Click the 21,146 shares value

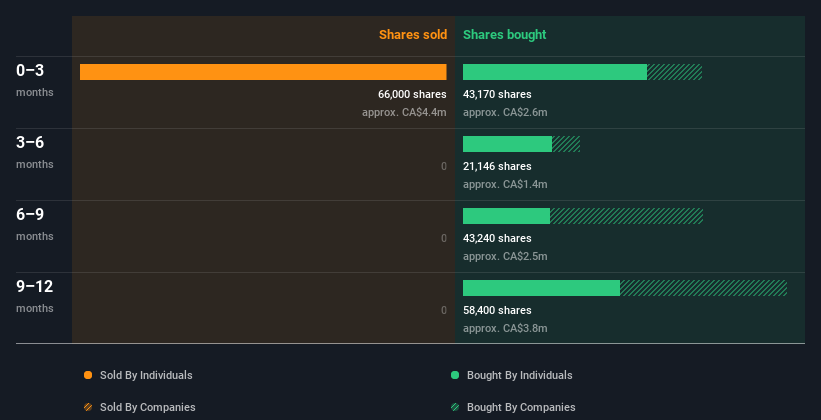[497, 167]
